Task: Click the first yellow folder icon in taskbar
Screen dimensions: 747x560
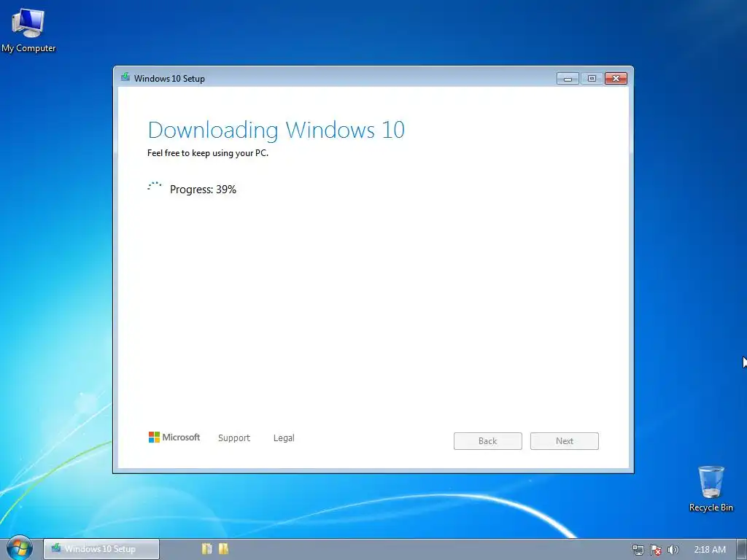Action: click(x=206, y=548)
